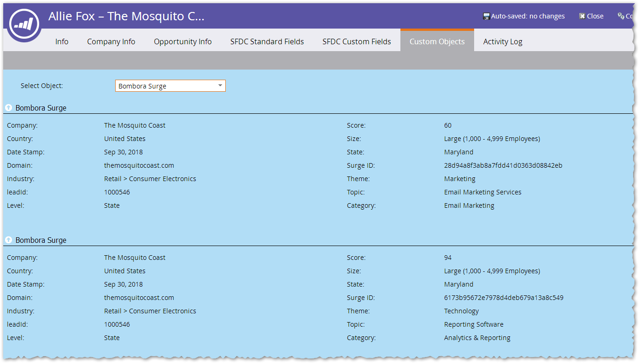This screenshot has height=364, width=640.
Task: Open the Activity Log tab
Action: coord(503,41)
